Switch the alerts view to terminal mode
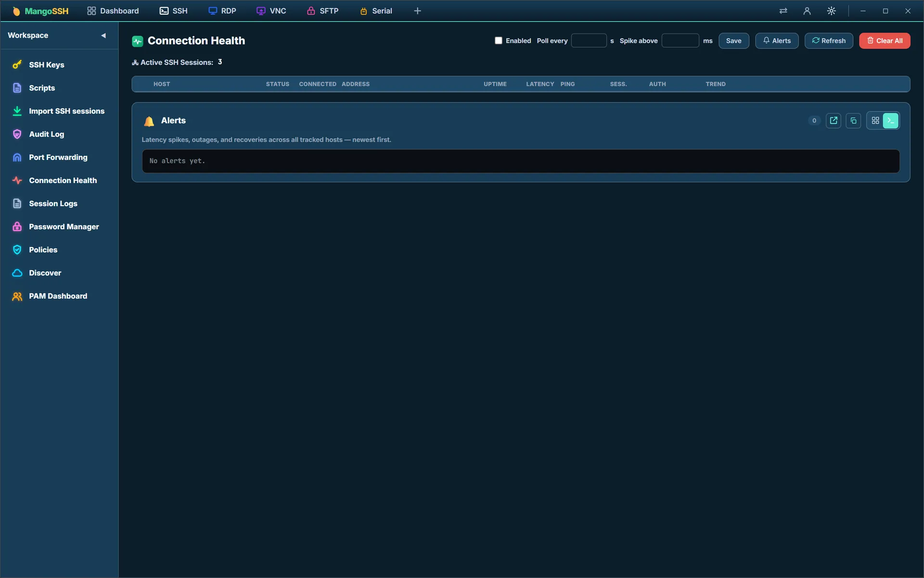924x578 pixels. click(x=891, y=120)
